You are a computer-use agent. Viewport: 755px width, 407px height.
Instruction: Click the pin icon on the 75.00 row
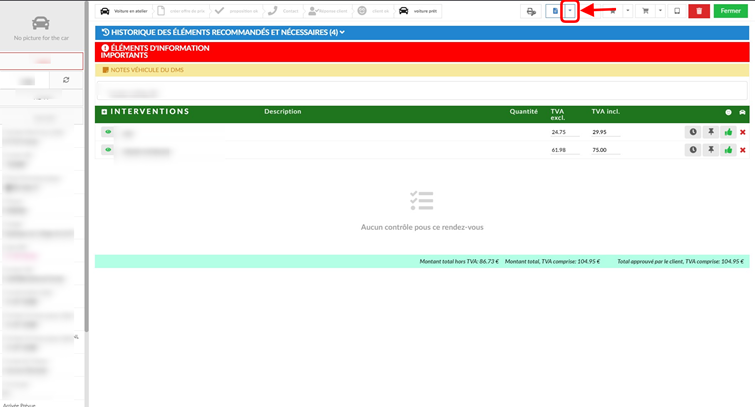[x=711, y=150]
